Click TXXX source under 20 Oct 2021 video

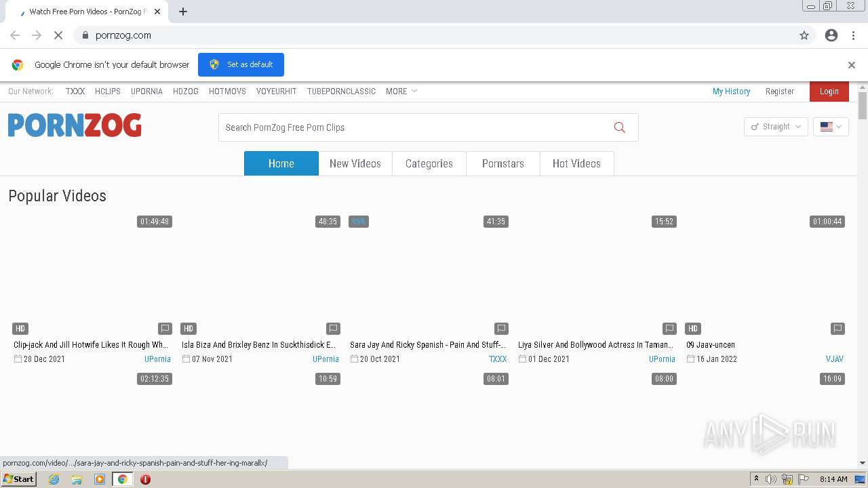(498, 359)
